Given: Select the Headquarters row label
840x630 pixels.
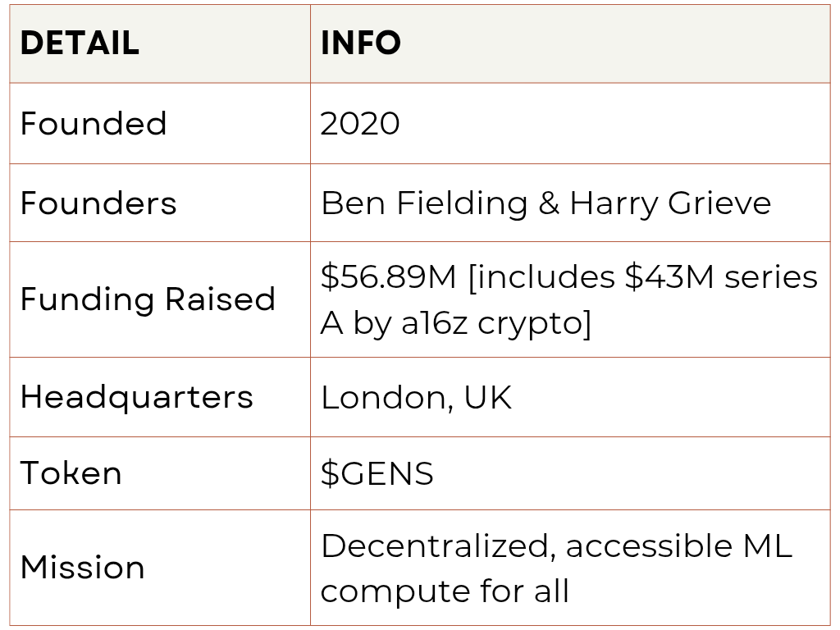Looking at the screenshot, I should pos(137,398).
